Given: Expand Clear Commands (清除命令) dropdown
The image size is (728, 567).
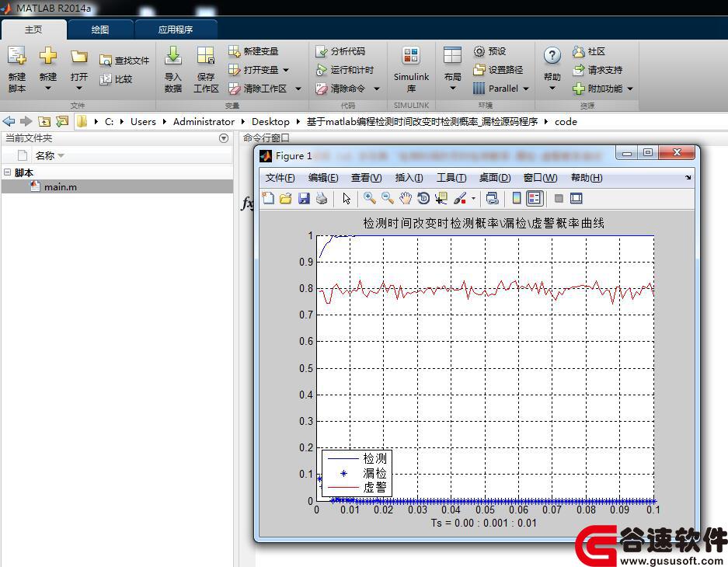Looking at the screenshot, I should point(377,89).
